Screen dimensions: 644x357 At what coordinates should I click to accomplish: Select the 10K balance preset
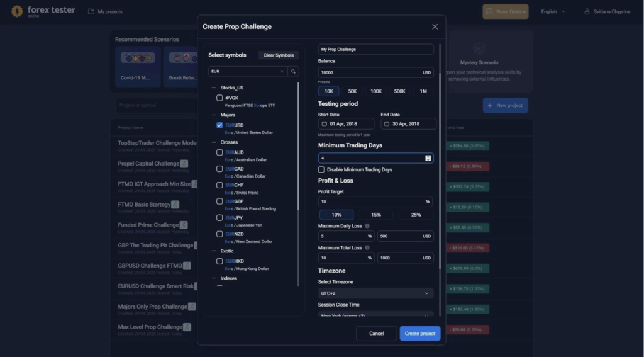click(x=328, y=91)
